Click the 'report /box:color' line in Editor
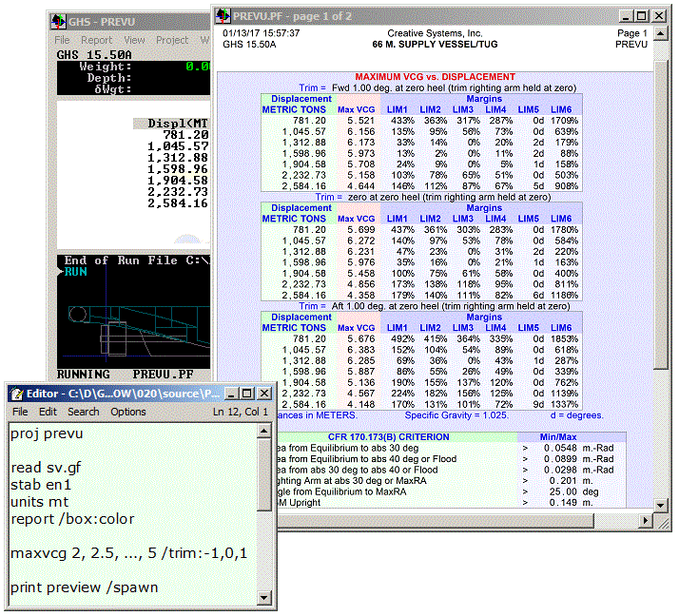Viewport: 679px width, 616px height. click(x=72, y=519)
